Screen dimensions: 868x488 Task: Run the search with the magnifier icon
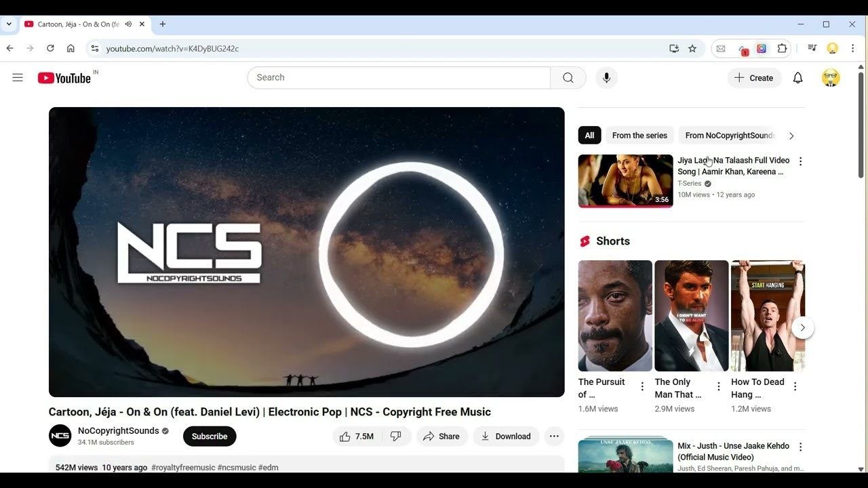pyautogui.click(x=568, y=77)
